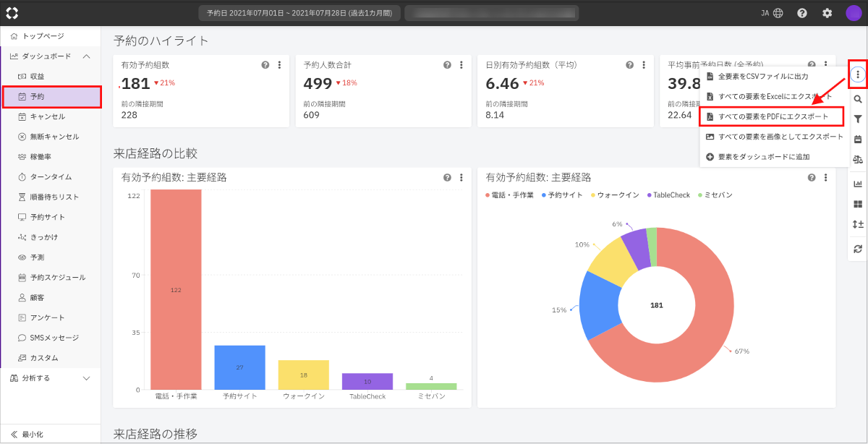
Task: Click 最小化 to minimize the sidebar
Action: 32,435
